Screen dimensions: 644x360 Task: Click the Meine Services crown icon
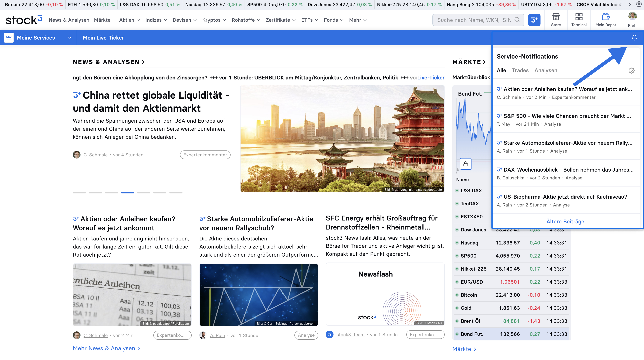pyautogui.click(x=9, y=38)
